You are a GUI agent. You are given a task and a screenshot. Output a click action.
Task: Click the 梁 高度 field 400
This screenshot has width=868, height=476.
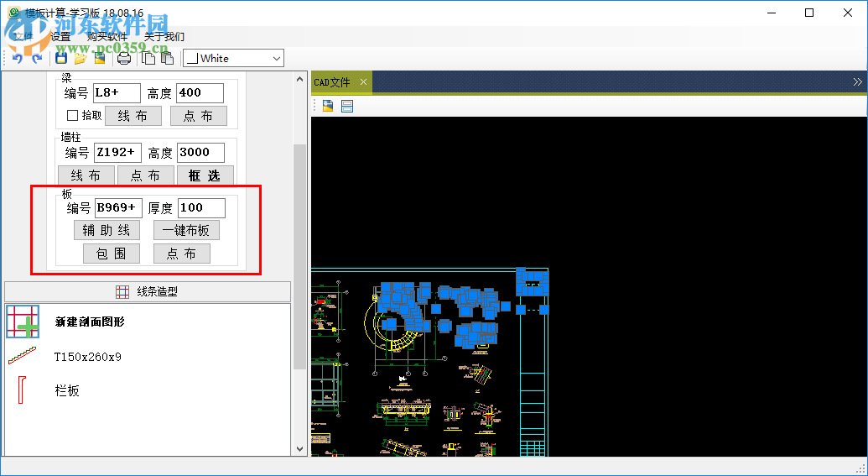click(x=200, y=93)
